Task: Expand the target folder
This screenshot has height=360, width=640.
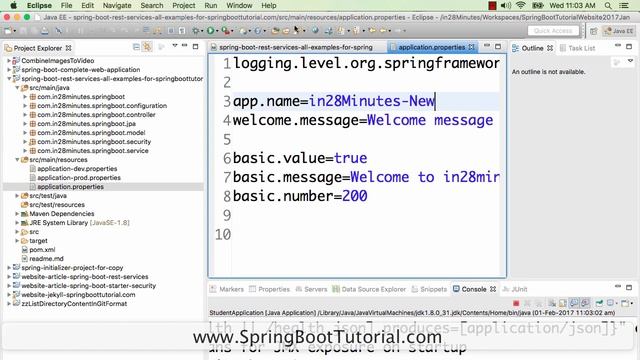Action: (17, 240)
